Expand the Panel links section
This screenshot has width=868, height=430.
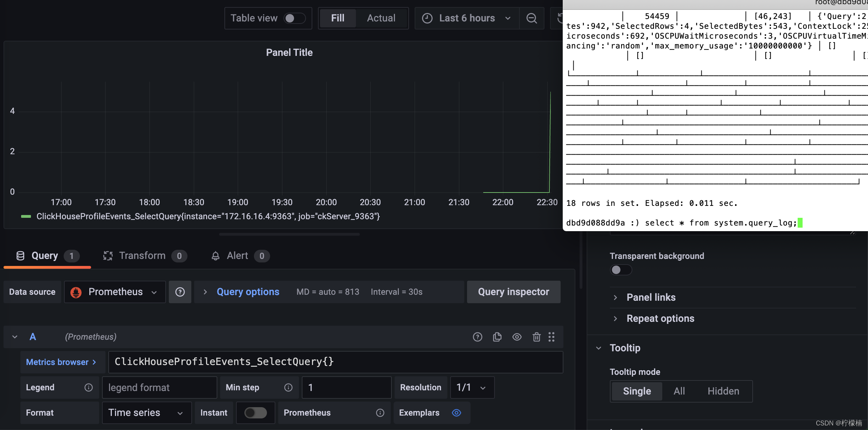pos(650,297)
